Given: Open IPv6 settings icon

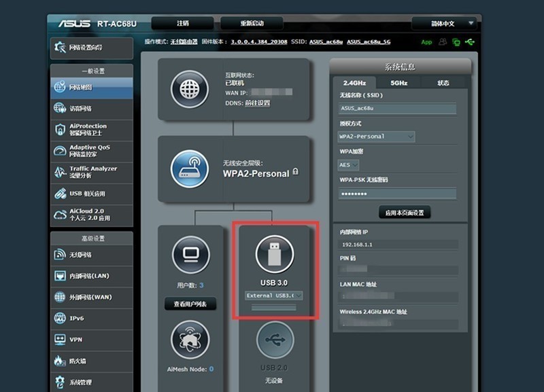Looking at the screenshot, I should pyautogui.click(x=60, y=318).
